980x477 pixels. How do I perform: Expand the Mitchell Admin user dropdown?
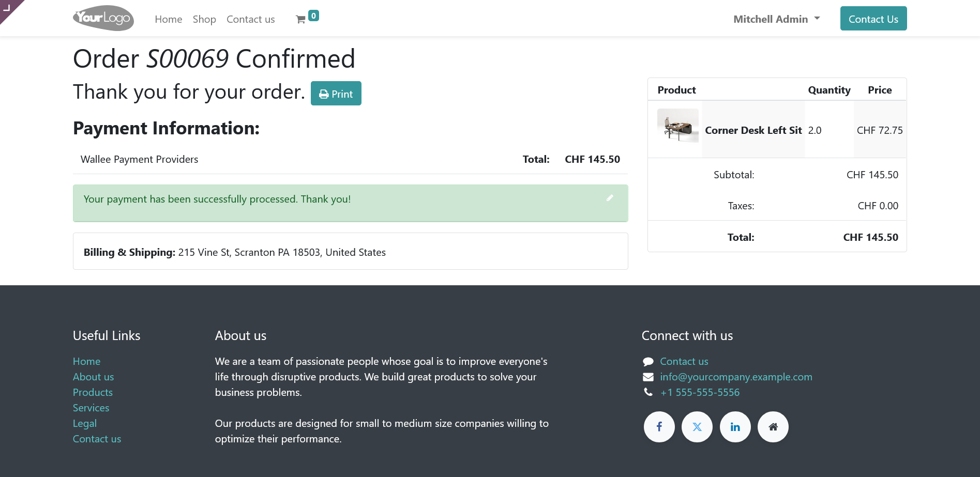[776, 19]
